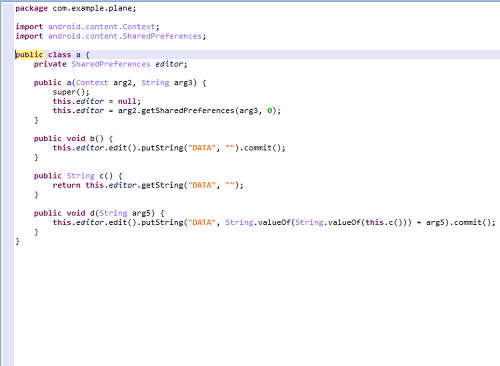The width and height of the screenshot is (500, 366).
Task: Click putString in method d body
Action: tap(162, 223)
